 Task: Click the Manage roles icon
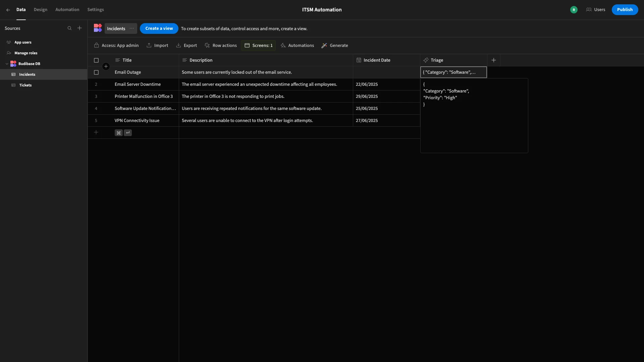pos(9,53)
